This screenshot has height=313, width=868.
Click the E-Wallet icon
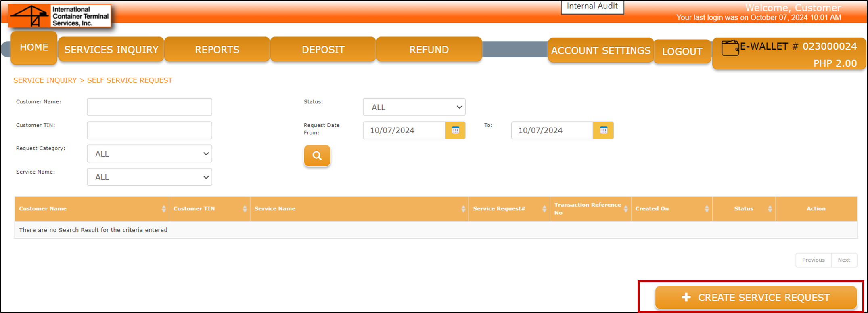click(x=730, y=48)
